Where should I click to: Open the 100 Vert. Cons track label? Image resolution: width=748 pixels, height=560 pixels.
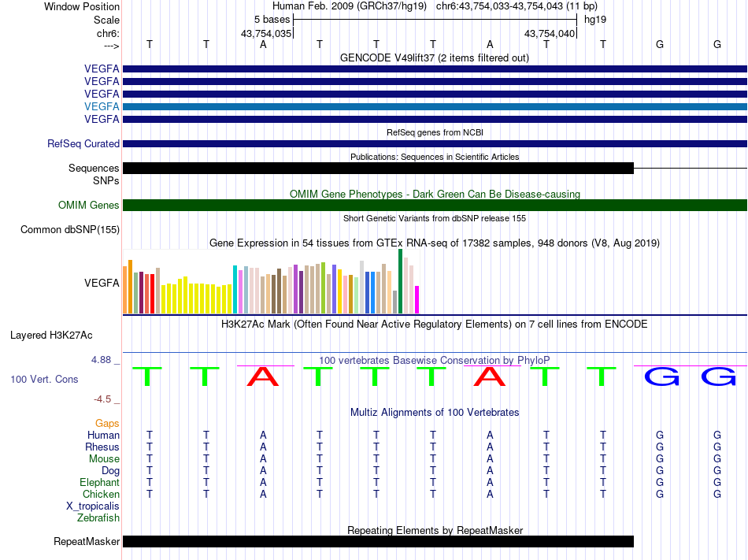pyautogui.click(x=44, y=379)
